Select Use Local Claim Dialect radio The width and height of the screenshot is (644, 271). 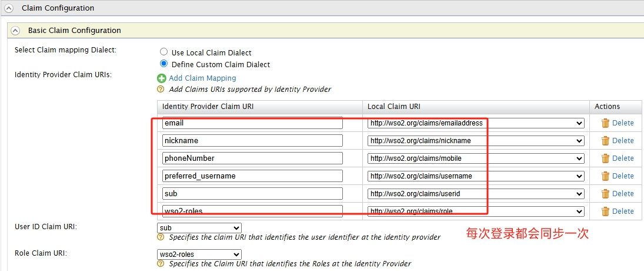[x=163, y=52]
